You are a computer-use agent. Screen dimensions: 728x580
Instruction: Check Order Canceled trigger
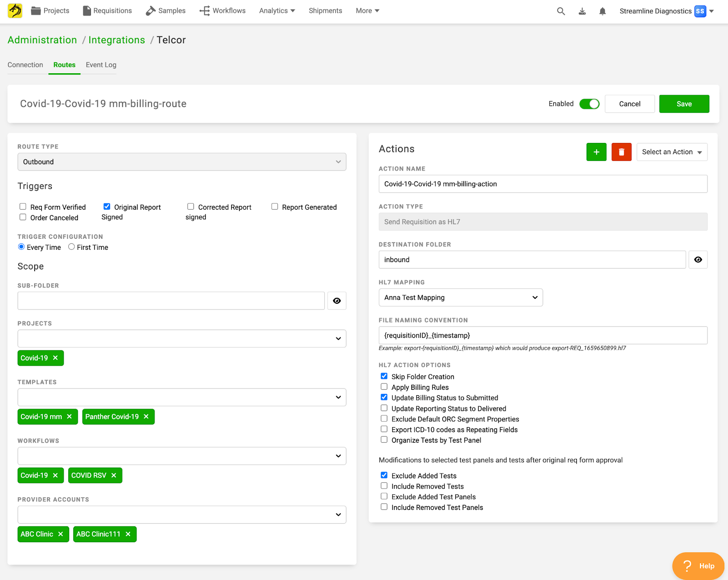tap(23, 217)
